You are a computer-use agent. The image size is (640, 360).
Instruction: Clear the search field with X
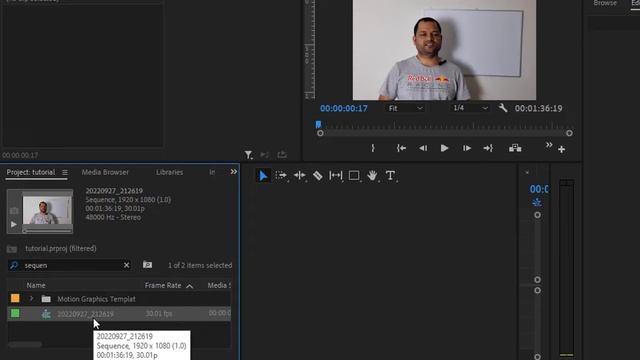pyautogui.click(x=127, y=265)
